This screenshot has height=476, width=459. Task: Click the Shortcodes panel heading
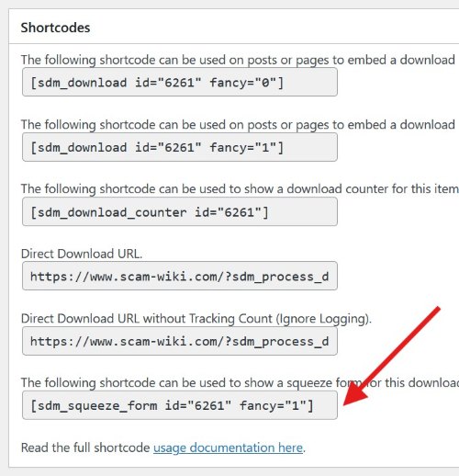[x=55, y=28]
